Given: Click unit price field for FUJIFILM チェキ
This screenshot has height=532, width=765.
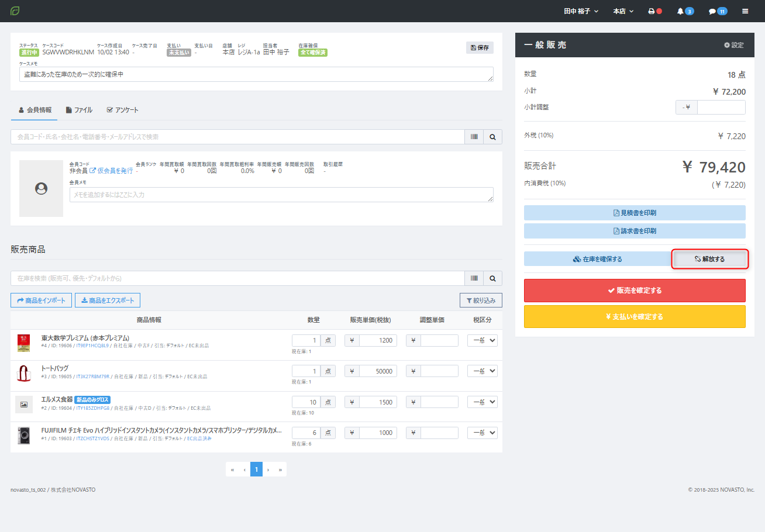Looking at the screenshot, I should click(378, 433).
